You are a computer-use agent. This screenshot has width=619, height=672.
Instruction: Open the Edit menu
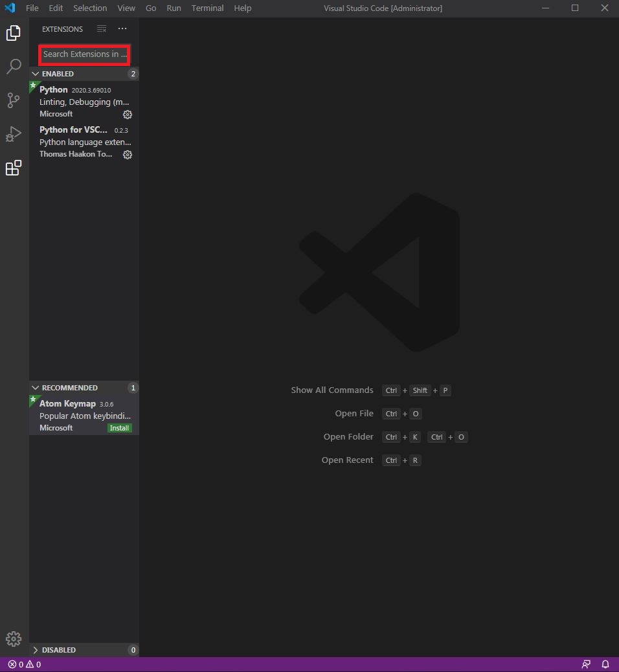pyautogui.click(x=56, y=8)
